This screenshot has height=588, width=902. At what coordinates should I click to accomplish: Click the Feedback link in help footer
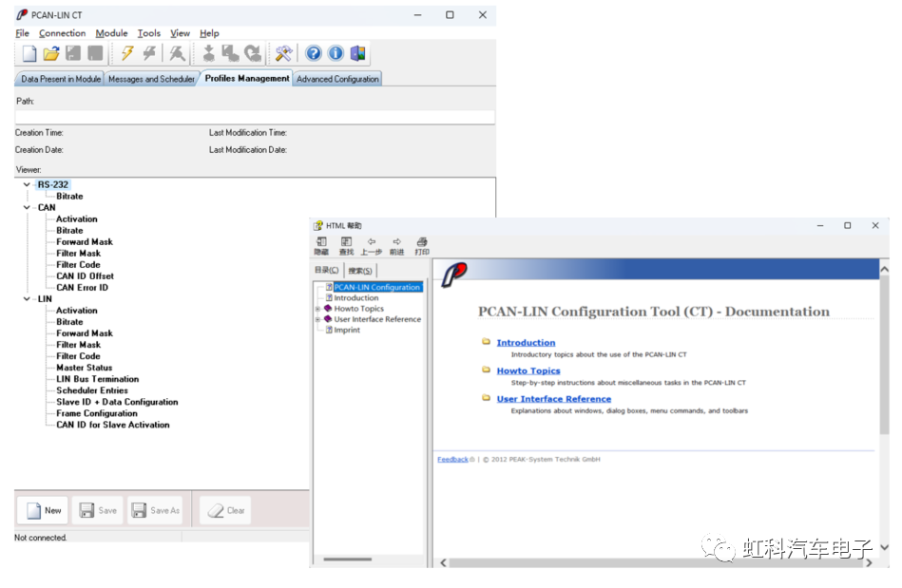(x=452, y=459)
